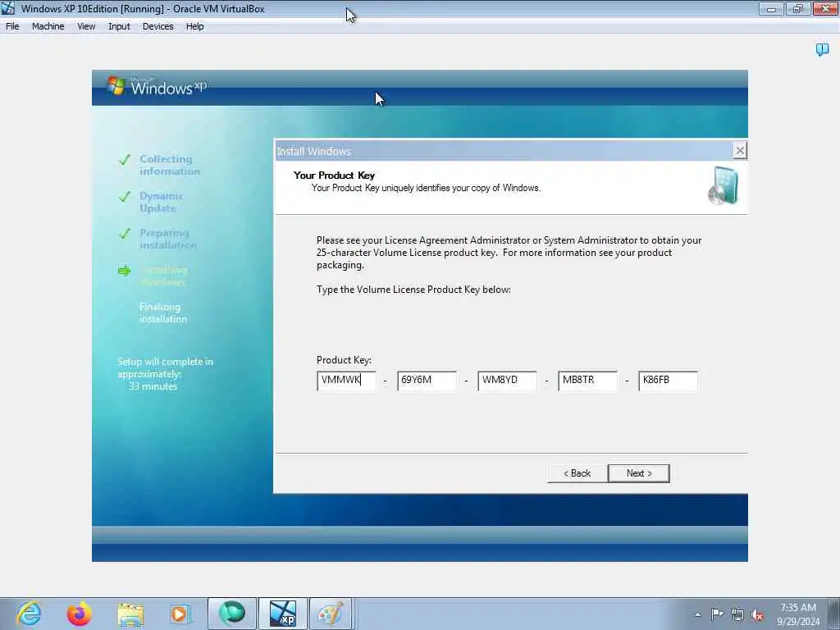Click the VirtualBox notification center icon

822,50
